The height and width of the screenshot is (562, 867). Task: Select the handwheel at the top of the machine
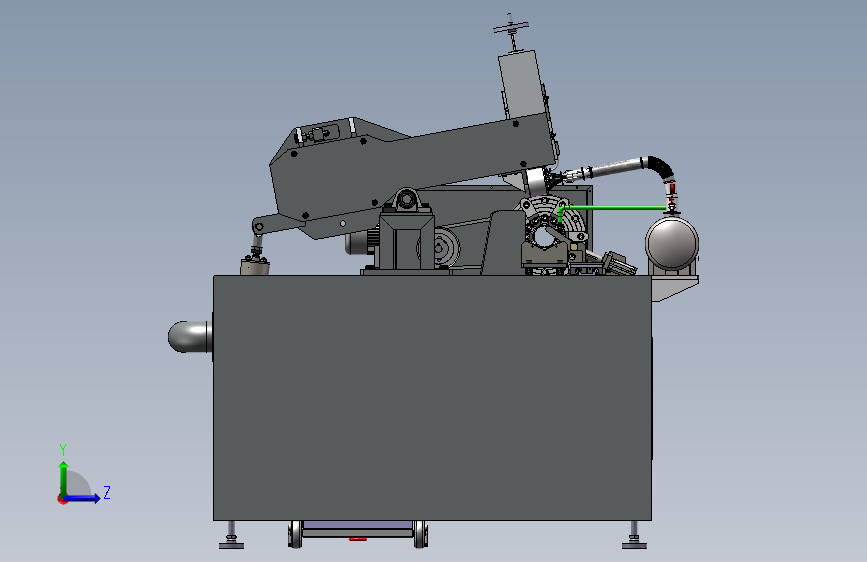(x=511, y=27)
